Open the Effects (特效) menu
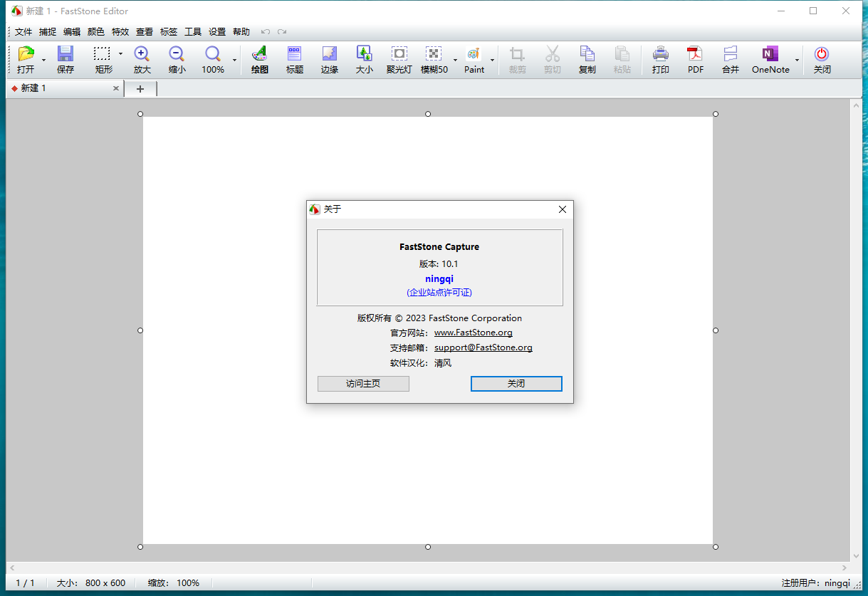This screenshot has width=868, height=596. (x=120, y=32)
